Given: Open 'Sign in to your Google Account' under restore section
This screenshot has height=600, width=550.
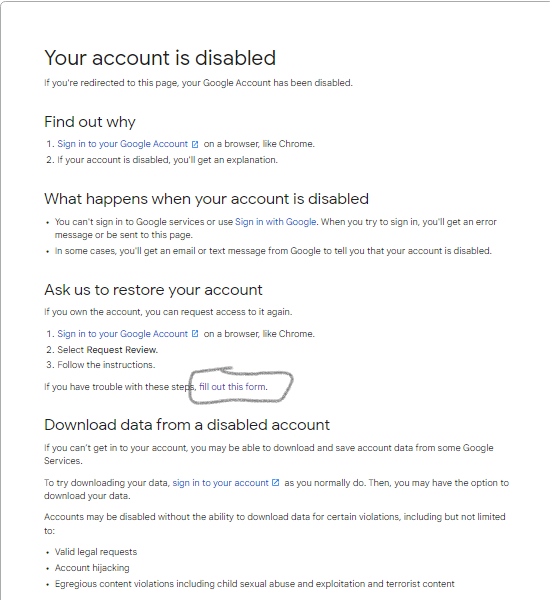Looking at the screenshot, I should pos(122,334).
